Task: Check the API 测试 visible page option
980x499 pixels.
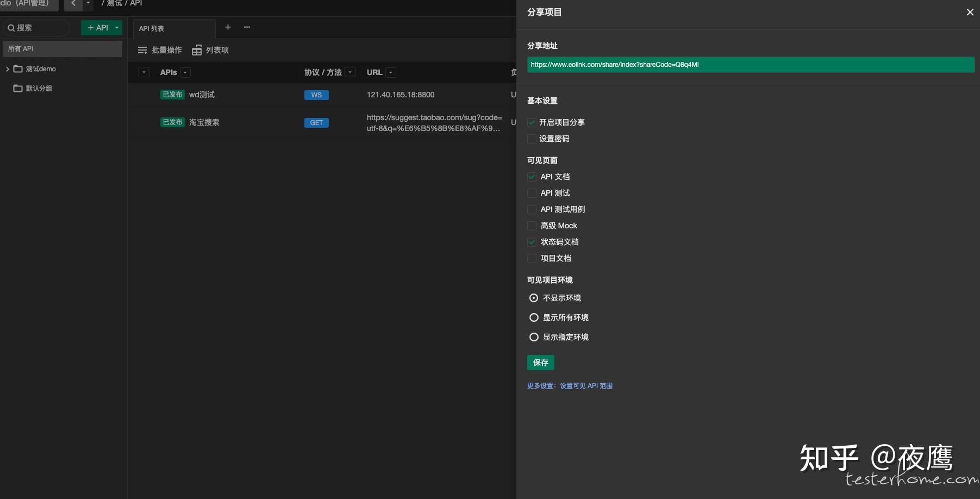Action: 531,193
